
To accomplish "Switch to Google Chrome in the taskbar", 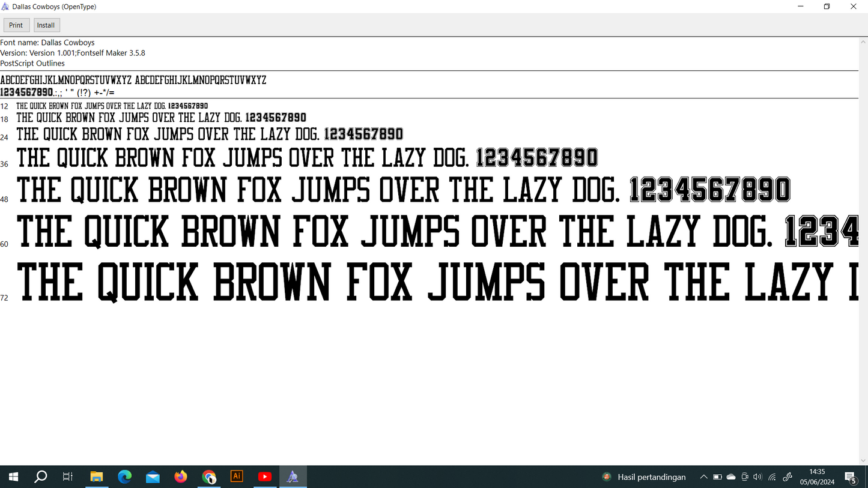I will tap(209, 477).
